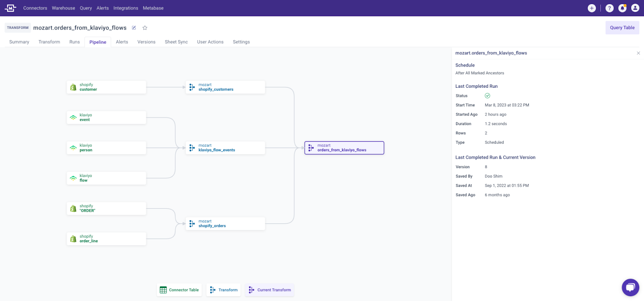
Task: Open the Query menu
Action: coord(86,8)
